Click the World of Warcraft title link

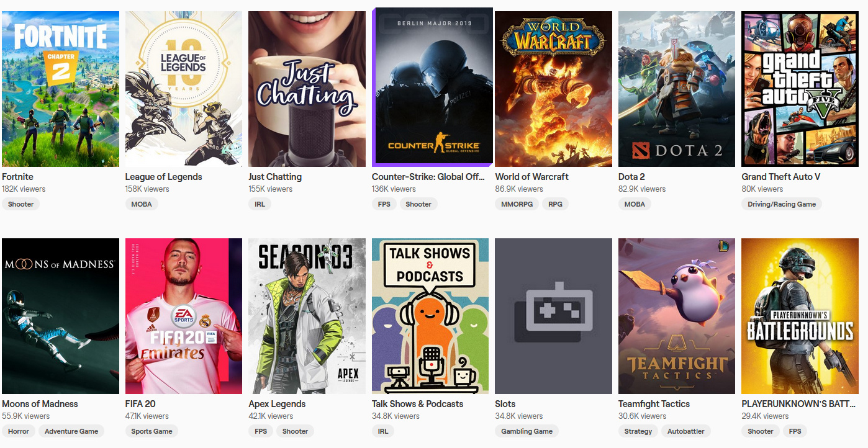pos(531,177)
